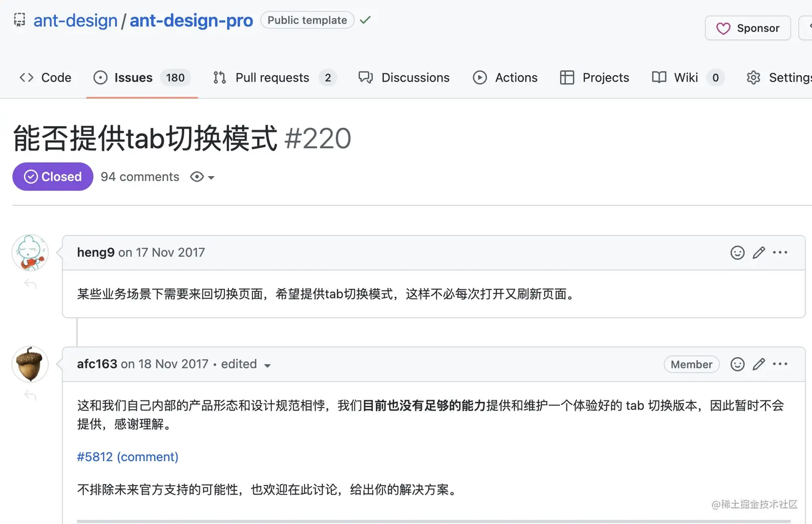Open the ant-design-pro repository link
The image size is (812, 524).
click(191, 20)
